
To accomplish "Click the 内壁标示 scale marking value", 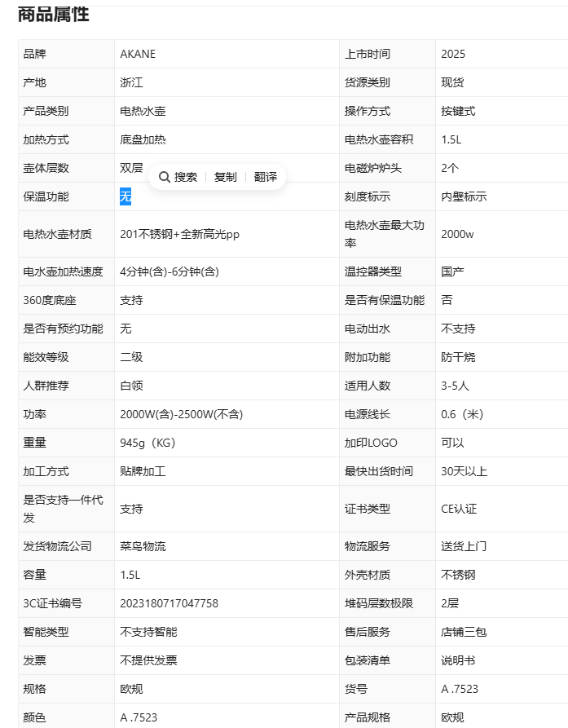I will click(x=464, y=196).
